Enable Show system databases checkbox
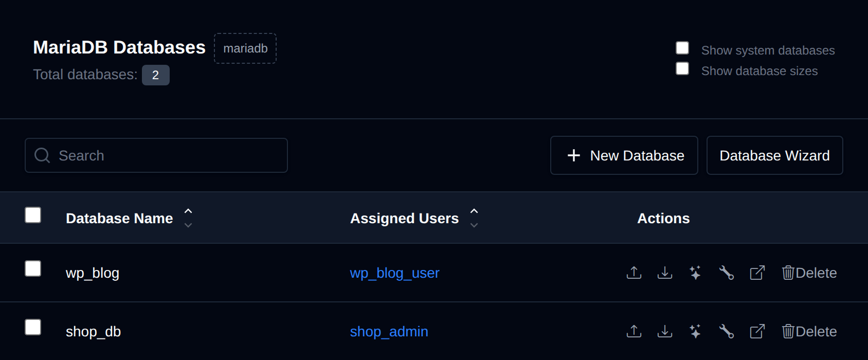Screen dimensions: 868x360 tap(682, 48)
